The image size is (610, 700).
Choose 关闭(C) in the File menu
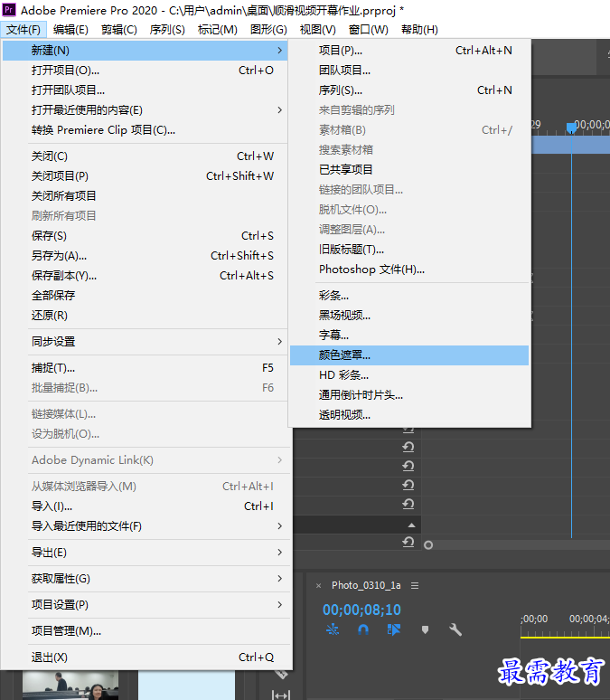[145, 156]
